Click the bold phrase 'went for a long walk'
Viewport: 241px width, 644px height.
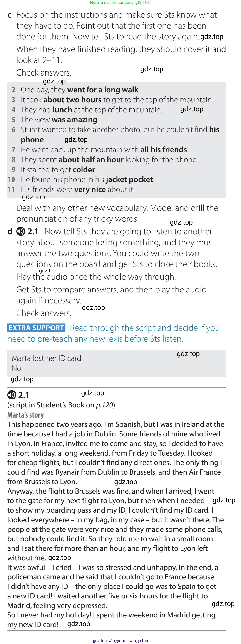[103, 90]
